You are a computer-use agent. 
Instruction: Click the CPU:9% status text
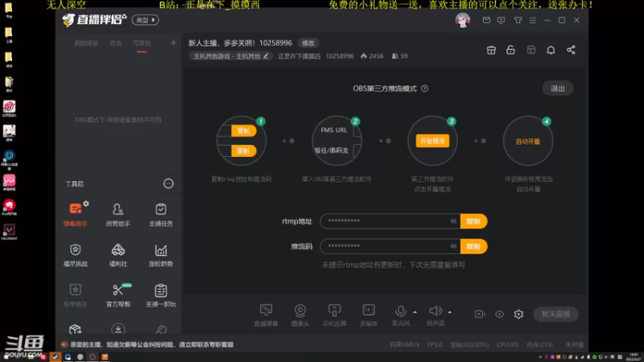pyautogui.click(x=508, y=344)
